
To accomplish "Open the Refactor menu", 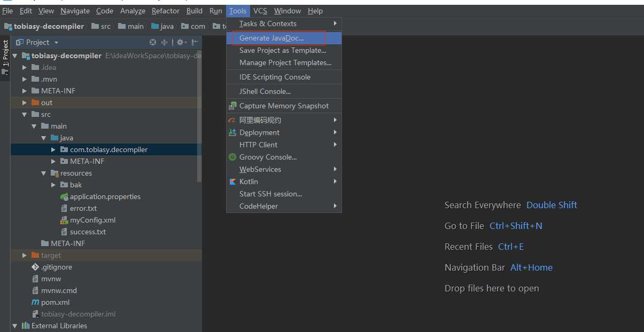I will [x=166, y=11].
